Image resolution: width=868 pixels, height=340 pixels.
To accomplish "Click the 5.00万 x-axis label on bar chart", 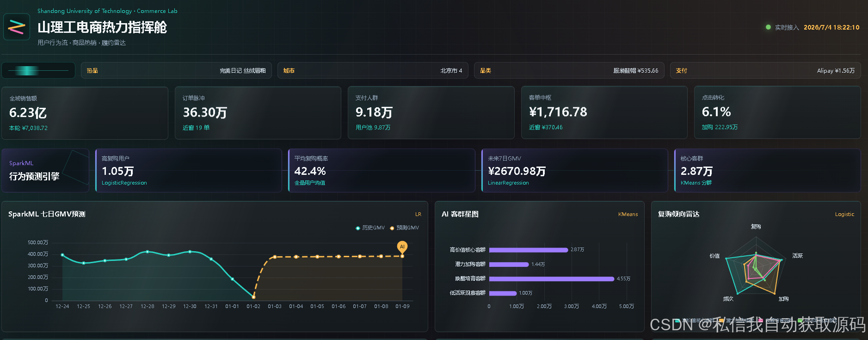I will tap(627, 306).
